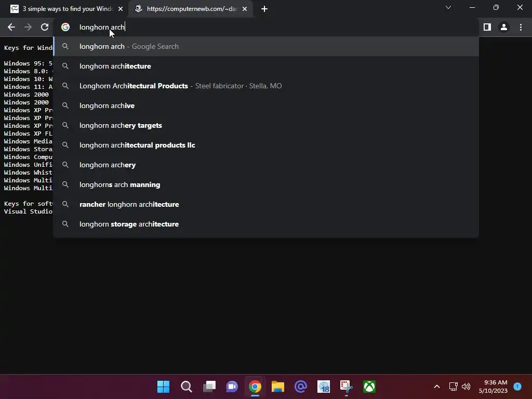Launch the Xbox app from the taskbar
The image size is (532, 399).
pyautogui.click(x=369, y=387)
